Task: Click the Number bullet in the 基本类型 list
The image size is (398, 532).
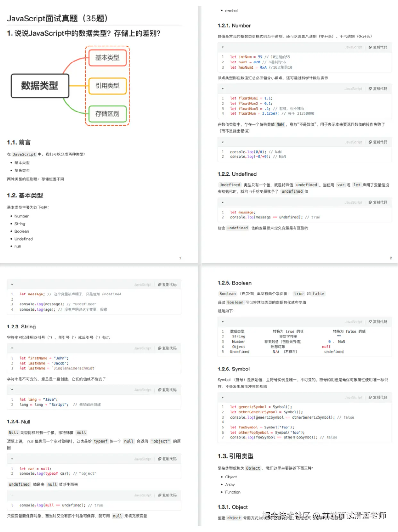Action: (21, 216)
